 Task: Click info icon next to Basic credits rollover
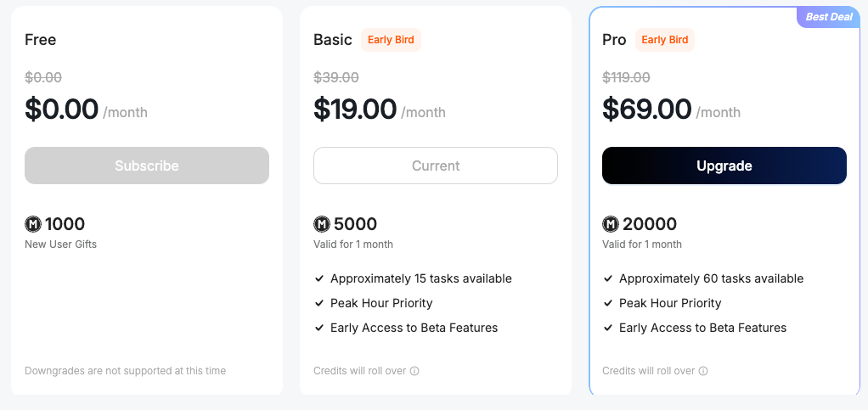click(415, 371)
